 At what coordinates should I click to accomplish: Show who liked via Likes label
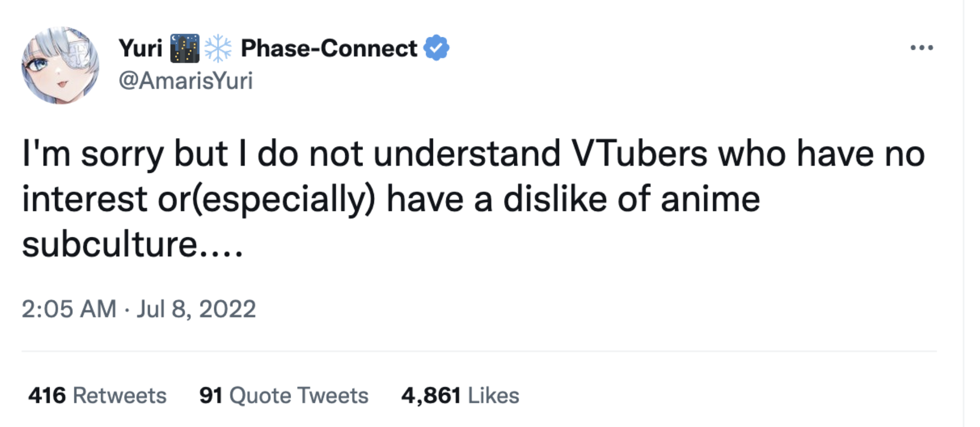point(493,396)
